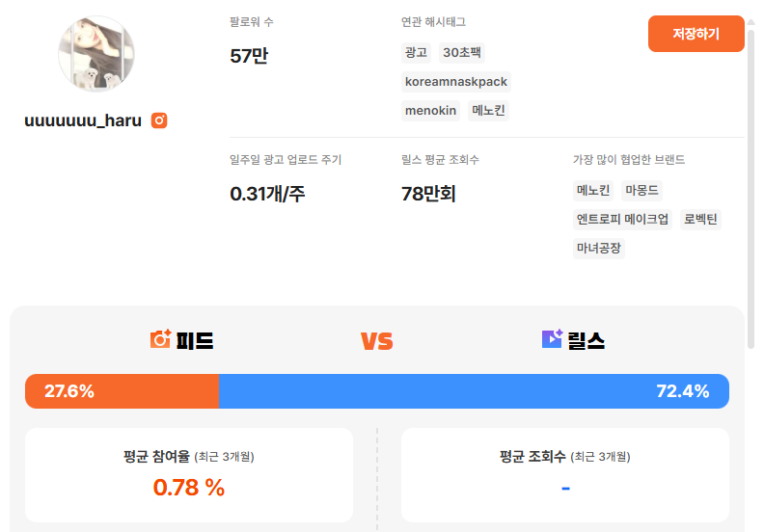The width and height of the screenshot is (764, 532).
Task: Click the 평균 참여율 0.78 % card
Action: click(x=189, y=475)
